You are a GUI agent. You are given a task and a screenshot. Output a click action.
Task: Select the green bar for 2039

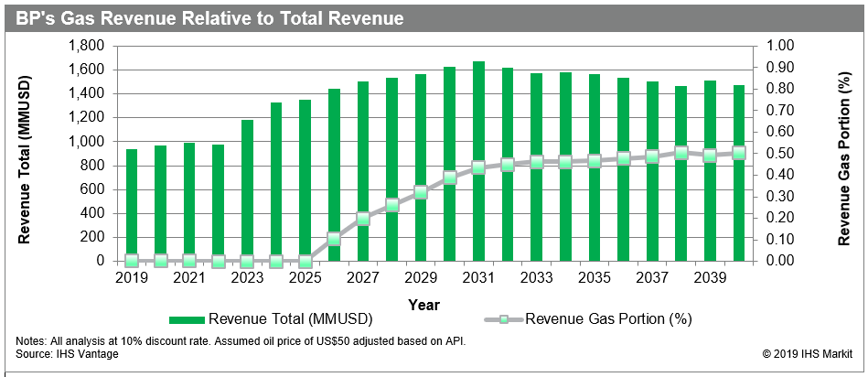[710, 171]
